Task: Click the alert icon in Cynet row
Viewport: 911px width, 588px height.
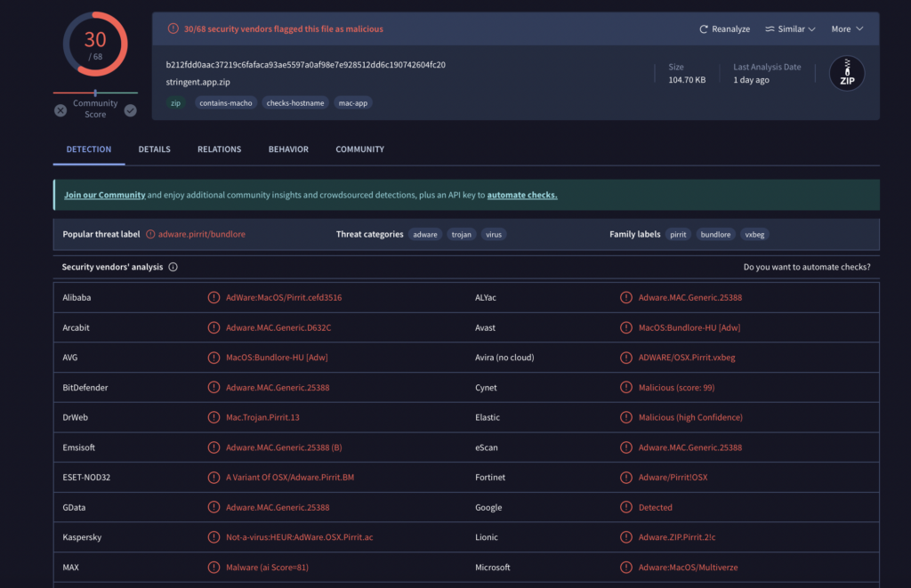Action: (x=625, y=388)
